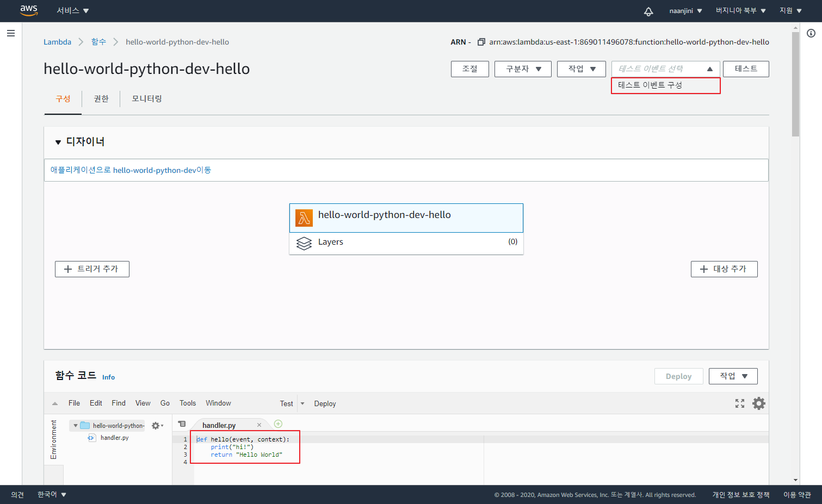Open the 서비스 services dropdown
This screenshot has height=504, width=822.
(73, 11)
